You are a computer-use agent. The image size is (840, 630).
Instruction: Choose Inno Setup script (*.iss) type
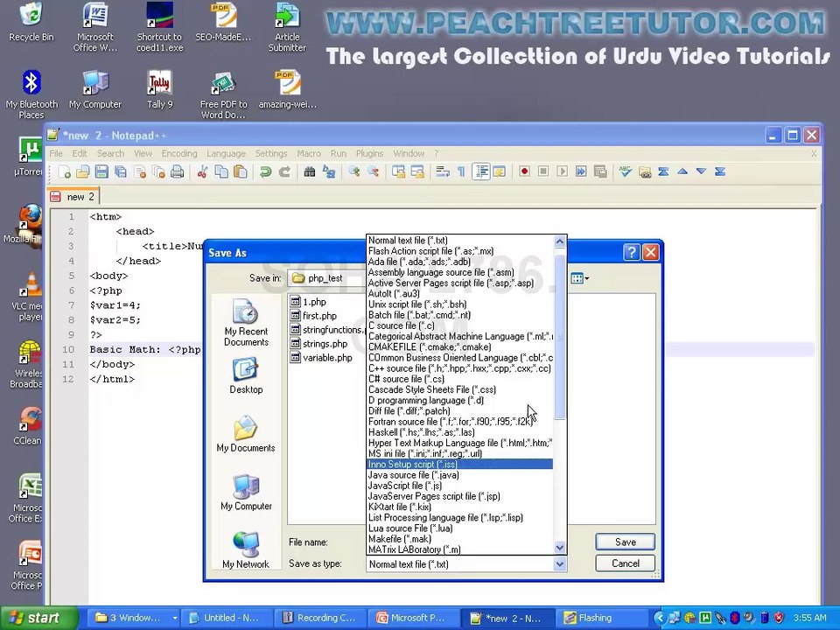[x=459, y=465]
